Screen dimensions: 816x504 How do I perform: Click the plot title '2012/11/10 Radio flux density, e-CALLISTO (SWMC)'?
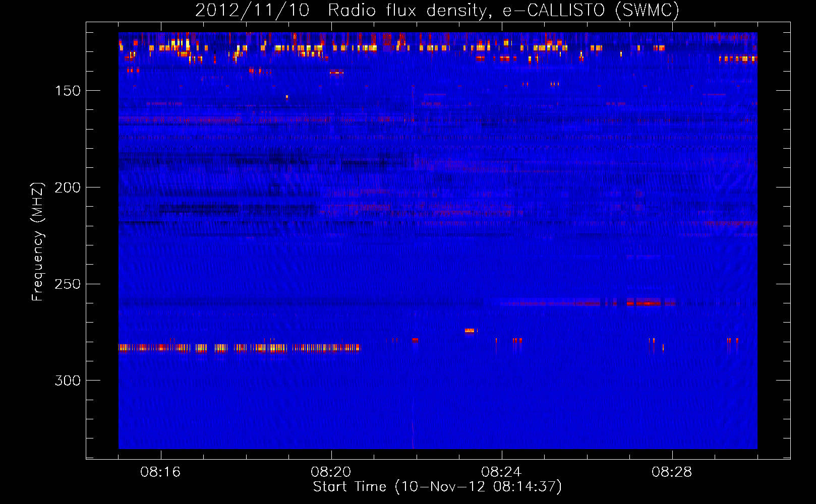click(437, 10)
